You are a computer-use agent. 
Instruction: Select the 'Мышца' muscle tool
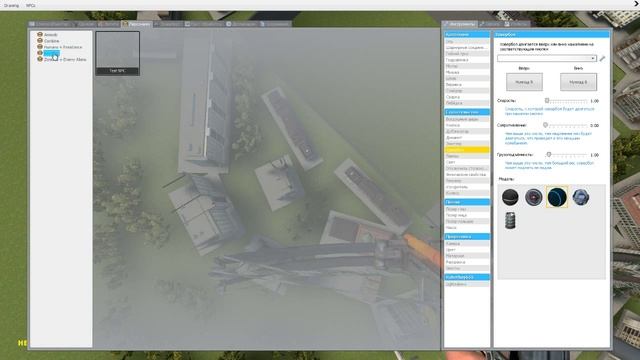(467, 72)
